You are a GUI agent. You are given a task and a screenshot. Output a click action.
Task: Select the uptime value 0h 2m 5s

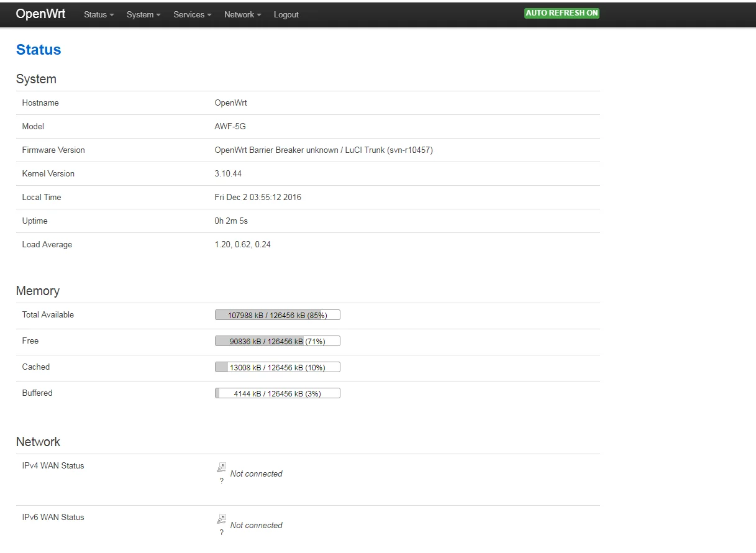pos(231,221)
